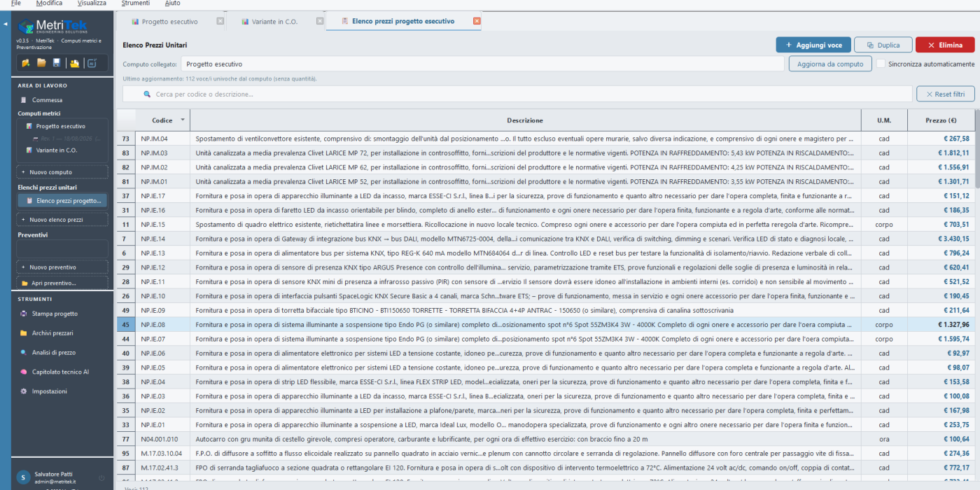Open the Codice column sort dropdown arrow
This screenshot has width=980, height=490.
click(x=183, y=120)
